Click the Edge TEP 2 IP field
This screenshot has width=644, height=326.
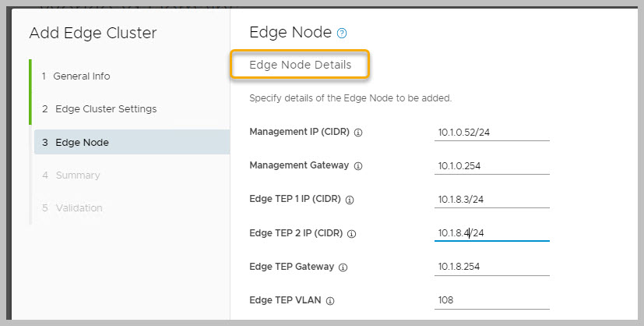click(x=491, y=232)
